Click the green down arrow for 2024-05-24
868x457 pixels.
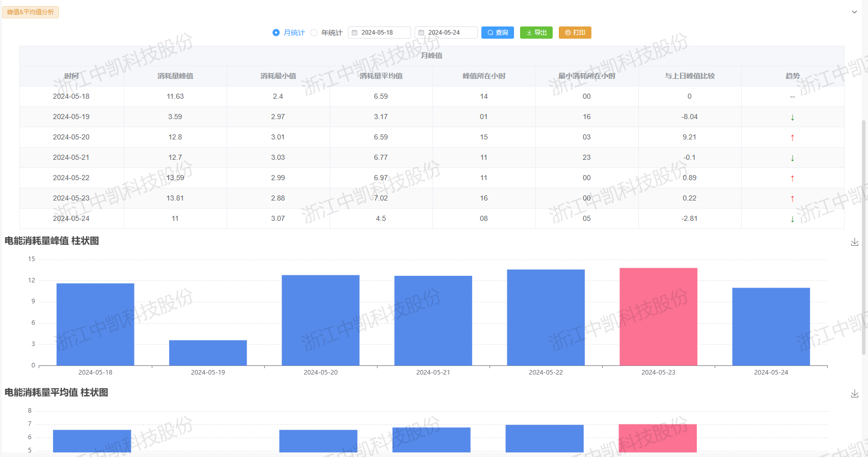[x=792, y=219]
